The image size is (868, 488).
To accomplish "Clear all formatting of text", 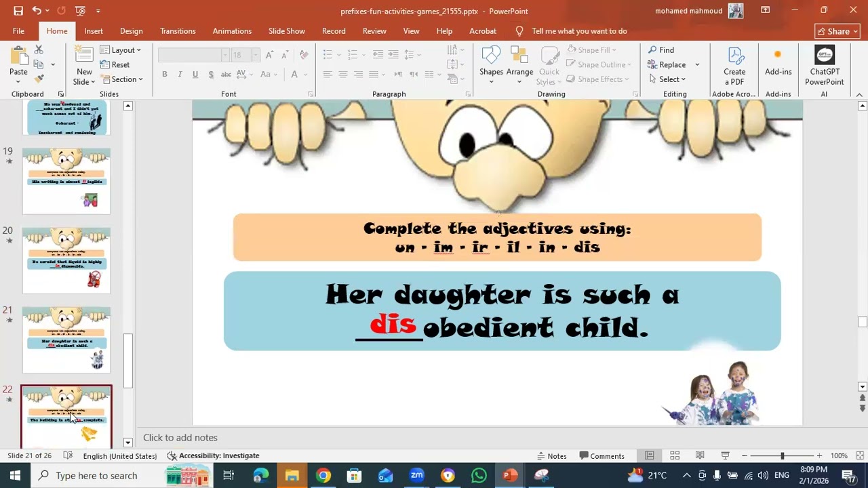I will click(x=304, y=55).
